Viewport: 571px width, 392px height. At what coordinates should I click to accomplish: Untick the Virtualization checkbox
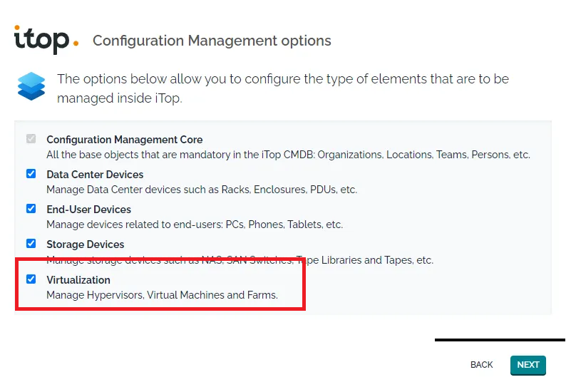[x=31, y=279]
